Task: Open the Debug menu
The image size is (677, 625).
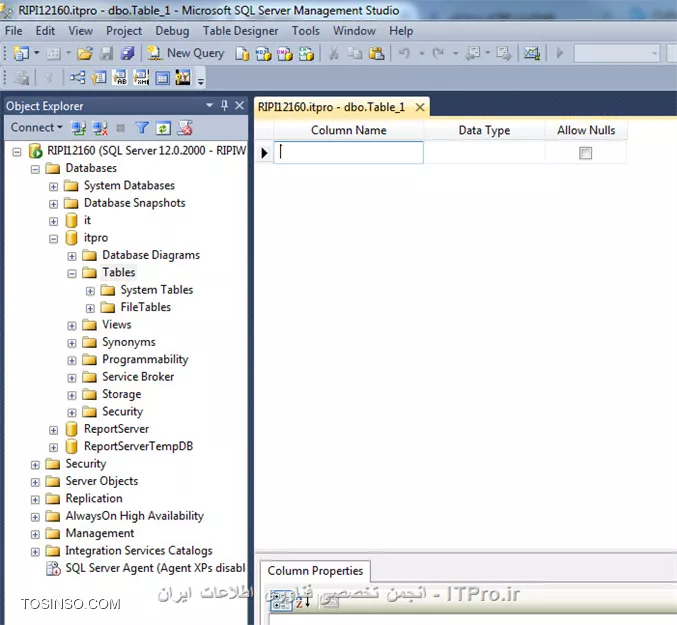Action: (x=172, y=31)
